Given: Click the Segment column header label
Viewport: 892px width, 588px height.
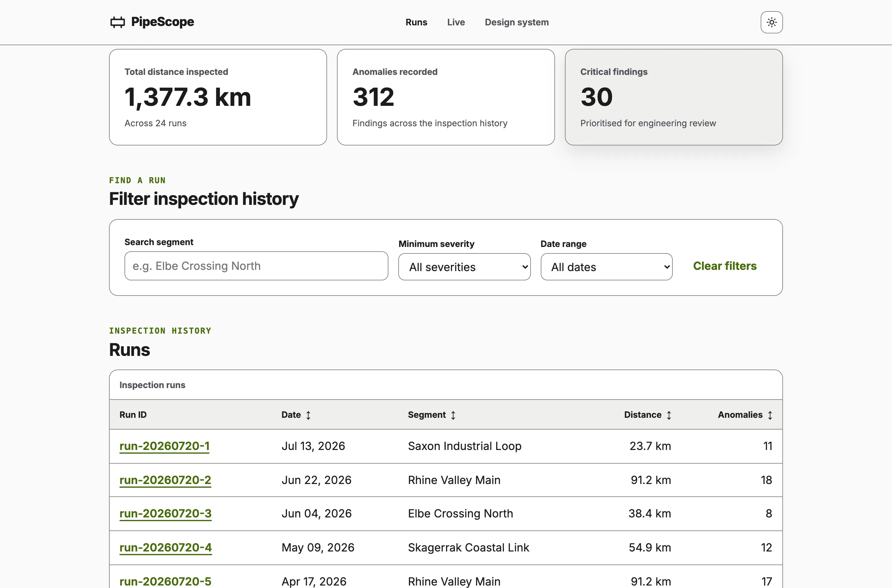Looking at the screenshot, I should [x=427, y=415].
